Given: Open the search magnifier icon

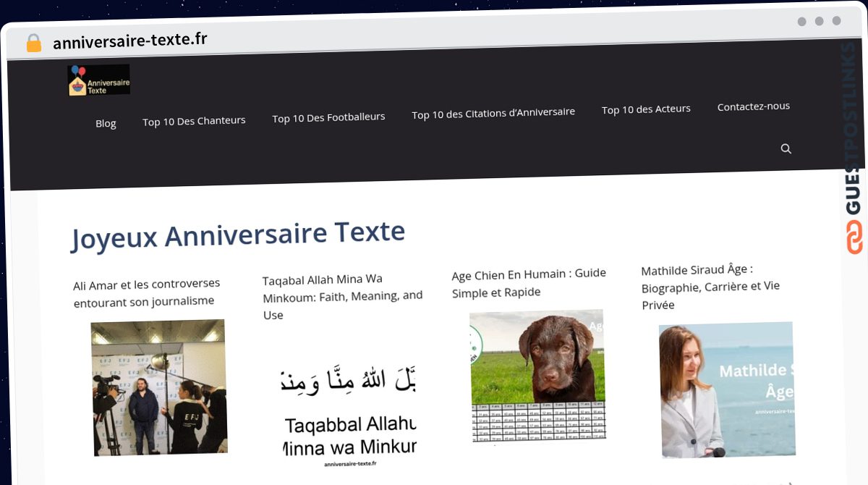Looking at the screenshot, I should 786,148.
